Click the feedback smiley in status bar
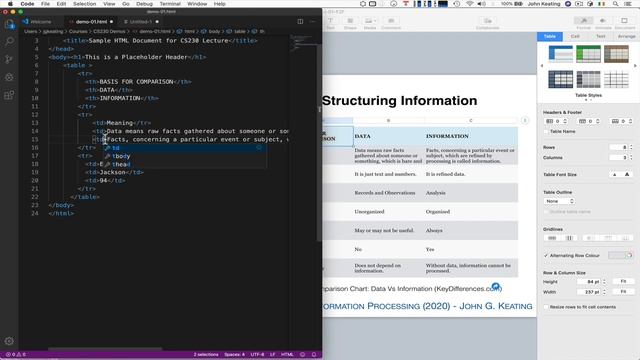Image resolution: width=640 pixels, height=360 pixels. 302,354
